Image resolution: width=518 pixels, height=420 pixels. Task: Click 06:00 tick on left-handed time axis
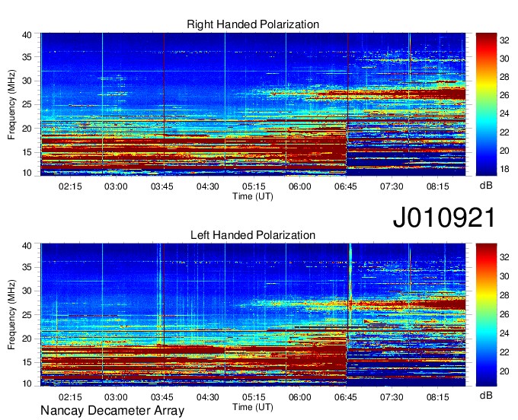[x=299, y=397]
